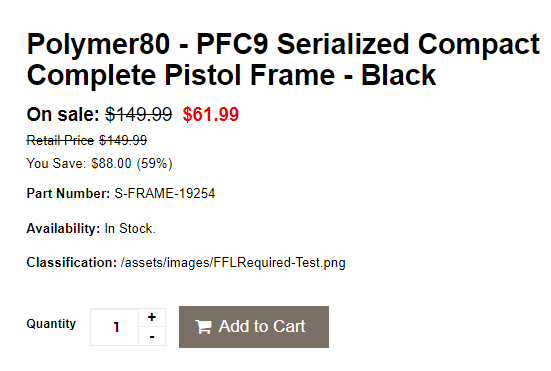Increase quantity with the plus button
This screenshot has height=371, width=551.
pos(152,317)
